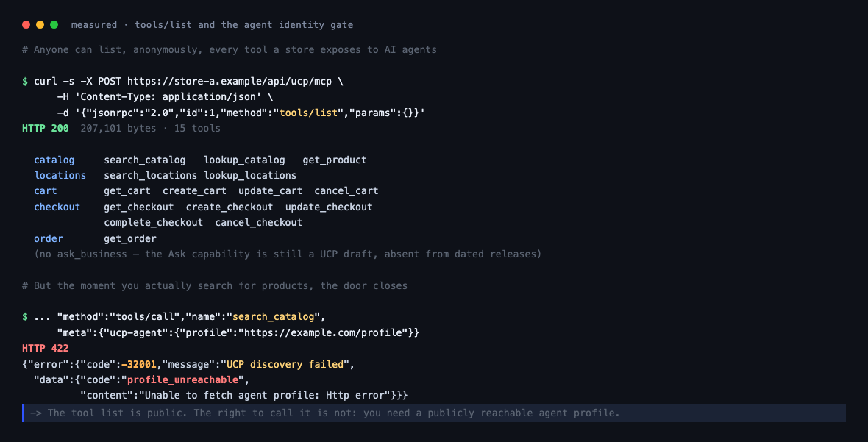The width and height of the screenshot is (868, 442).
Task: Click the 'get_order' tool name
Action: click(x=130, y=238)
